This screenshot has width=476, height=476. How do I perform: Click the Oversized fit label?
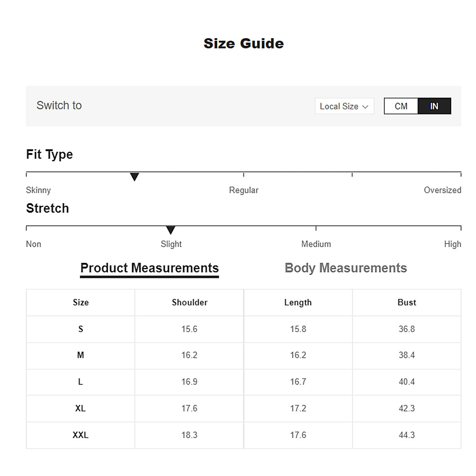pos(442,190)
